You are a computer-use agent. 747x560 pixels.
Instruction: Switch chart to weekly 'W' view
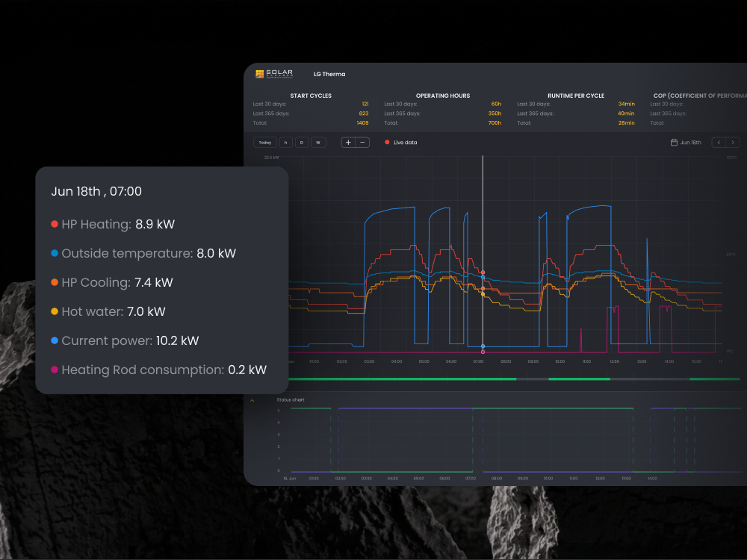[x=318, y=143]
